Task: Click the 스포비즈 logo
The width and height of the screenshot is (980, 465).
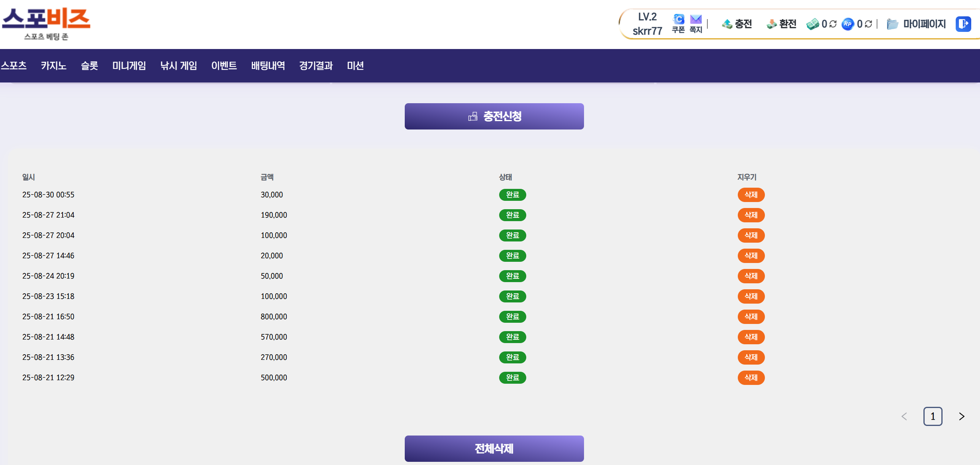Action: click(46, 24)
